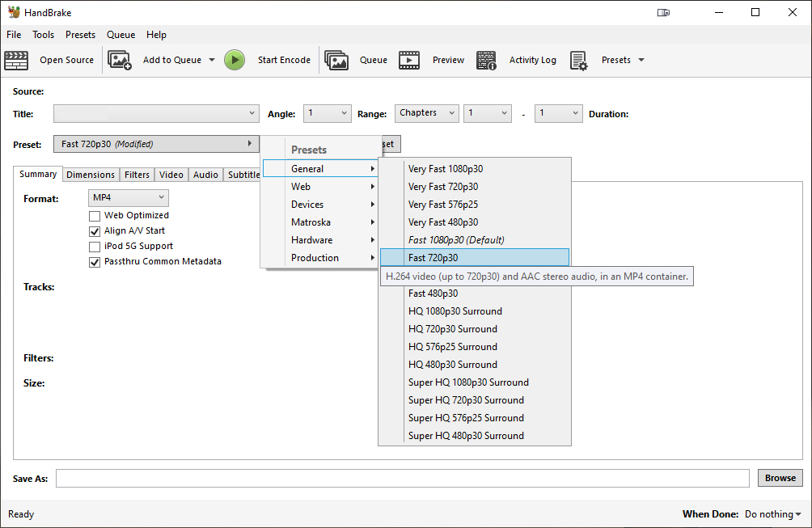Open the When Done Do nothing dropdown
Image resolution: width=812 pixels, height=528 pixels.
772,514
